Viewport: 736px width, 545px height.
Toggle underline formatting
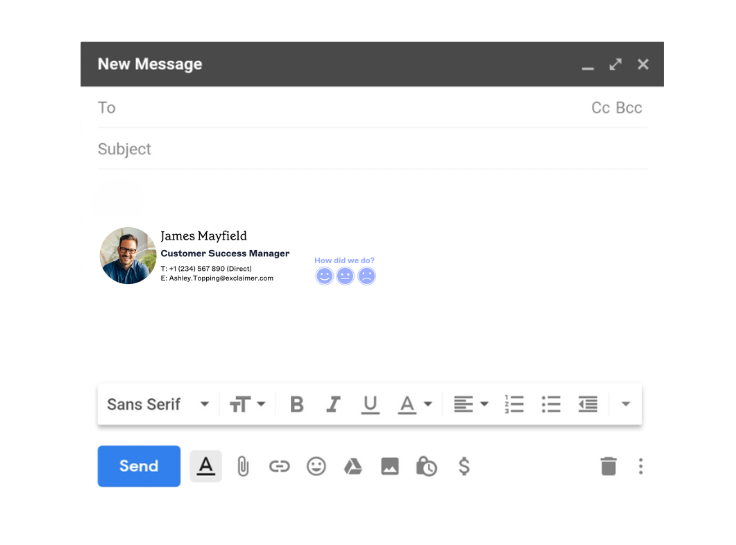pos(370,404)
